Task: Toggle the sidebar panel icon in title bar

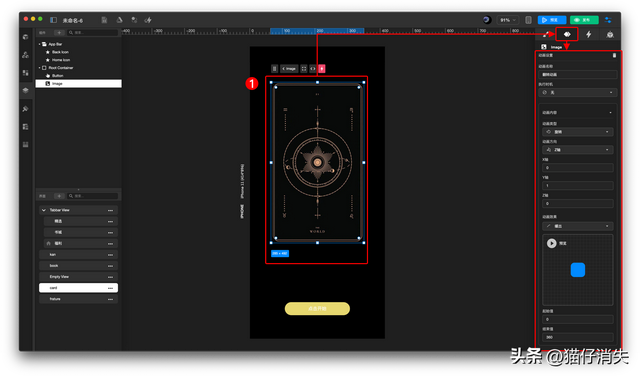Action: (53, 20)
